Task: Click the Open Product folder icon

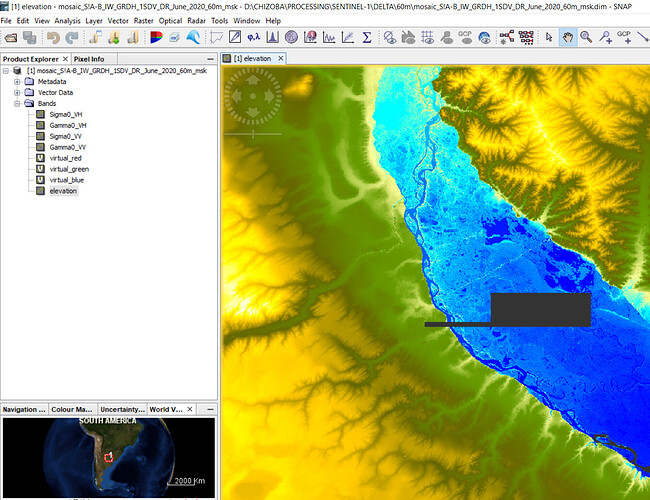Action: (x=11, y=38)
